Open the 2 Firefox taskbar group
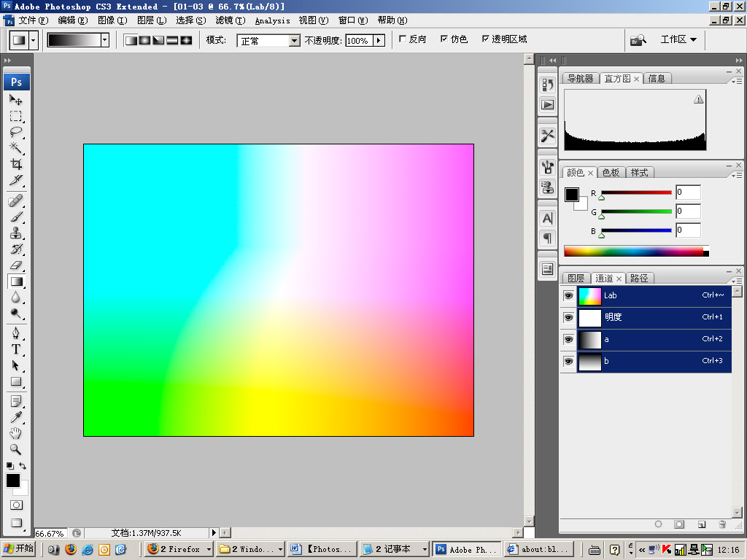The image size is (747, 560). (179, 549)
